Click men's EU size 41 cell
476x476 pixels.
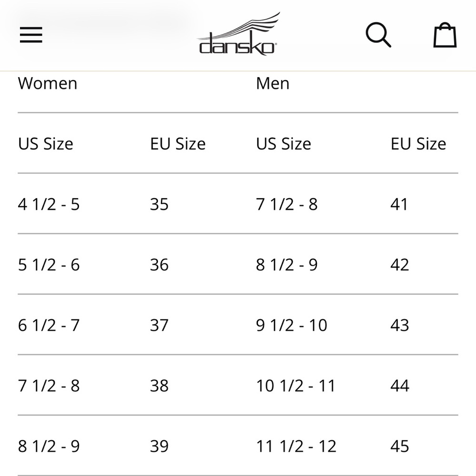[x=399, y=204]
